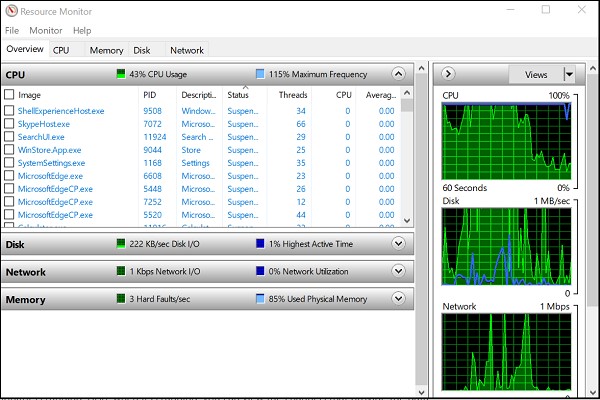Click the process list vertical scrollbar down arrow
600x400 pixels.
tap(407, 219)
